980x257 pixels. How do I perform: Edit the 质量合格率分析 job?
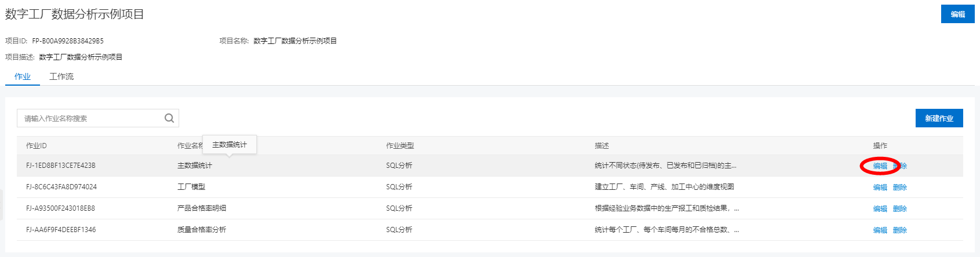click(x=880, y=230)
